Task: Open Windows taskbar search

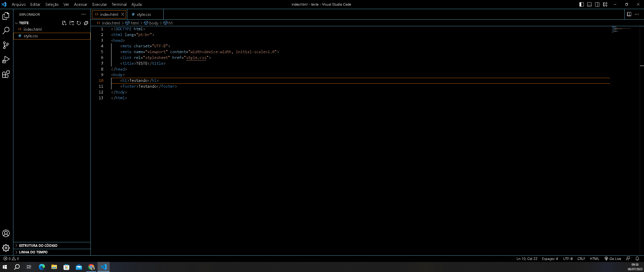Action: click(17, 267)
